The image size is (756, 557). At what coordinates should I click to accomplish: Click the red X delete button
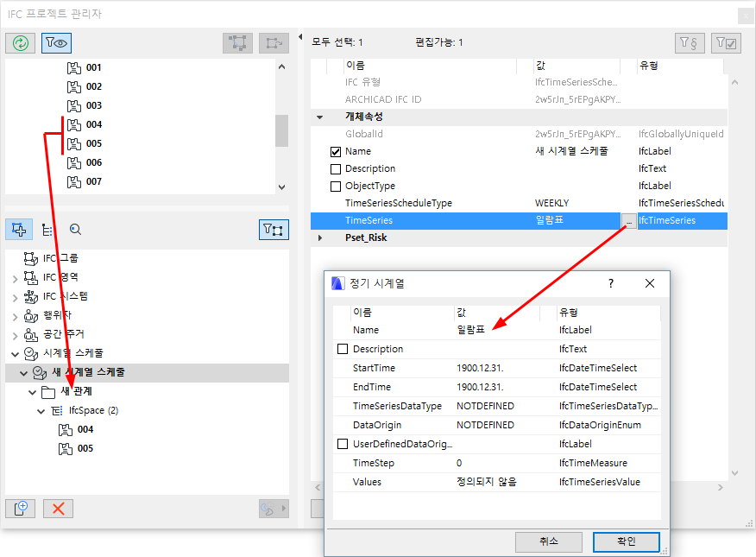(58, 509)
